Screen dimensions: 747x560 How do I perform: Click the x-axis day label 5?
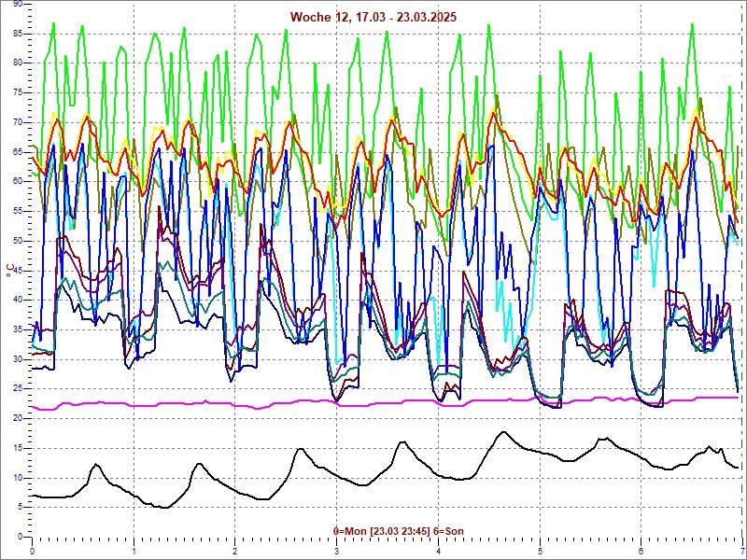540,552
